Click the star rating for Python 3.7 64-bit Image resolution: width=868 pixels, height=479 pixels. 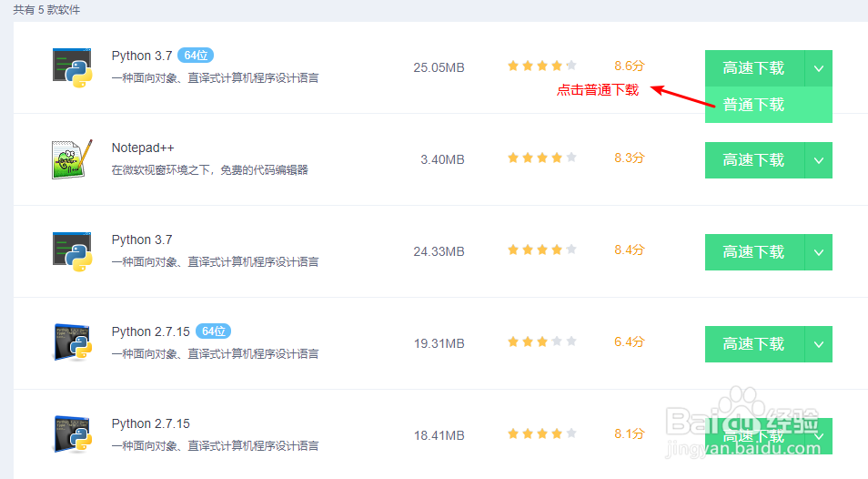coord(542,66)
